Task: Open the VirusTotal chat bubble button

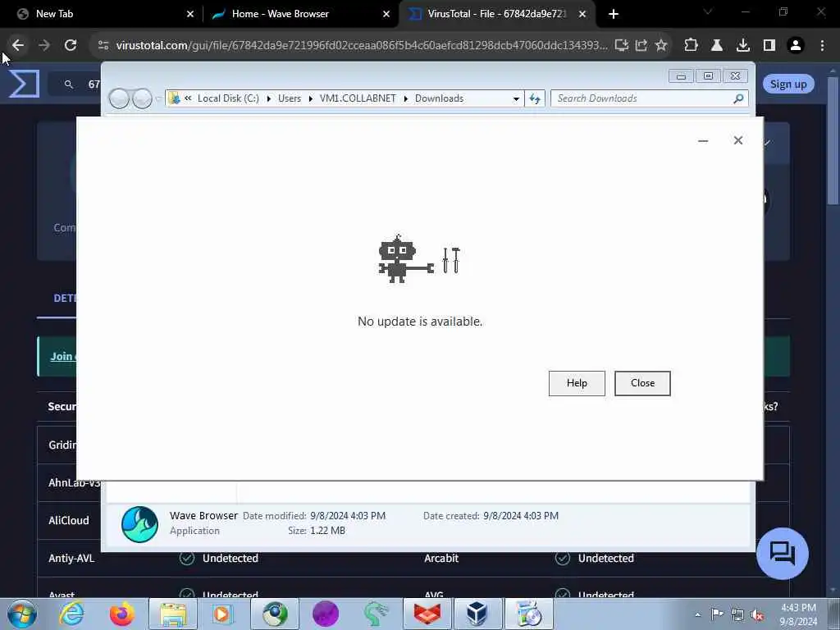Action: [782, 554]
